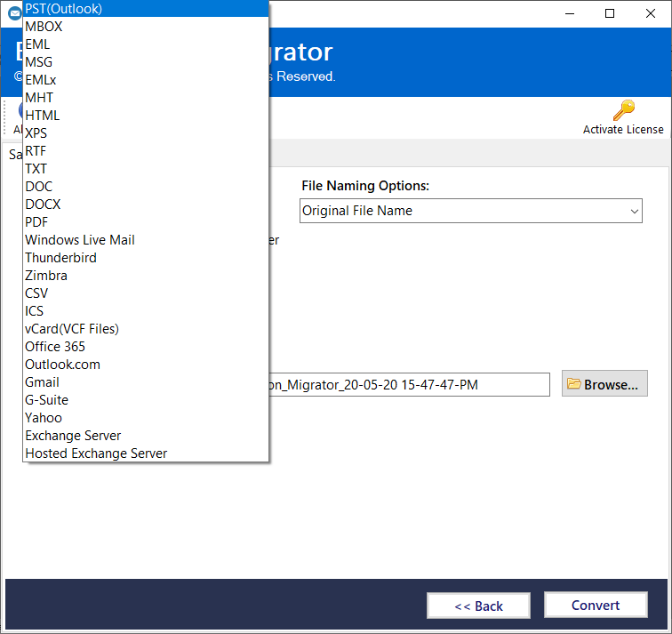
Task: Choose Hosted Exchange Server entry
Action: click(x=146, y=453)
